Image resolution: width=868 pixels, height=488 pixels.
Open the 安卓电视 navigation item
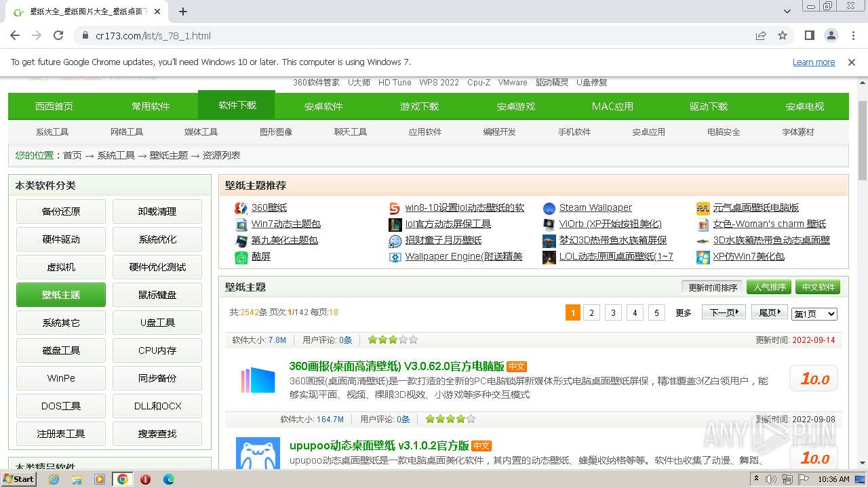(x=805, y=106)
